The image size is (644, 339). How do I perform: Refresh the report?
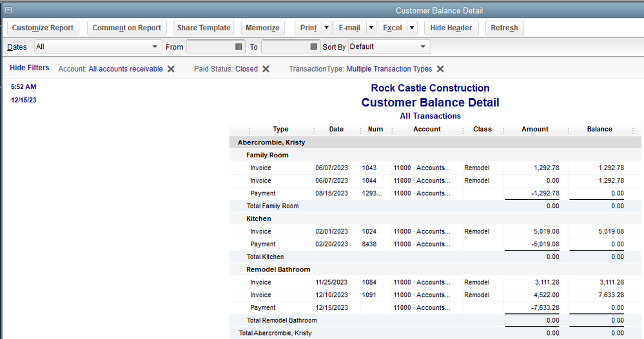tap(504, 28)
